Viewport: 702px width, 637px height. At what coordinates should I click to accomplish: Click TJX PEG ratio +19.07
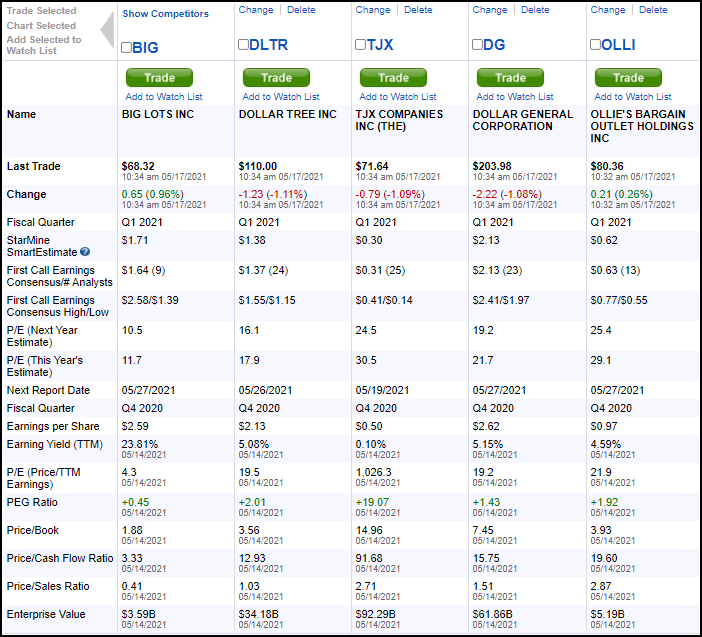pos(372,502)
